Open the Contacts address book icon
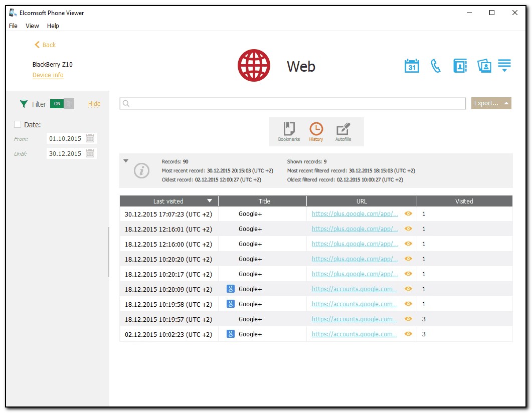Image resolution: width=532 pixels, height=413 pixels. click(x=460, y=66)
